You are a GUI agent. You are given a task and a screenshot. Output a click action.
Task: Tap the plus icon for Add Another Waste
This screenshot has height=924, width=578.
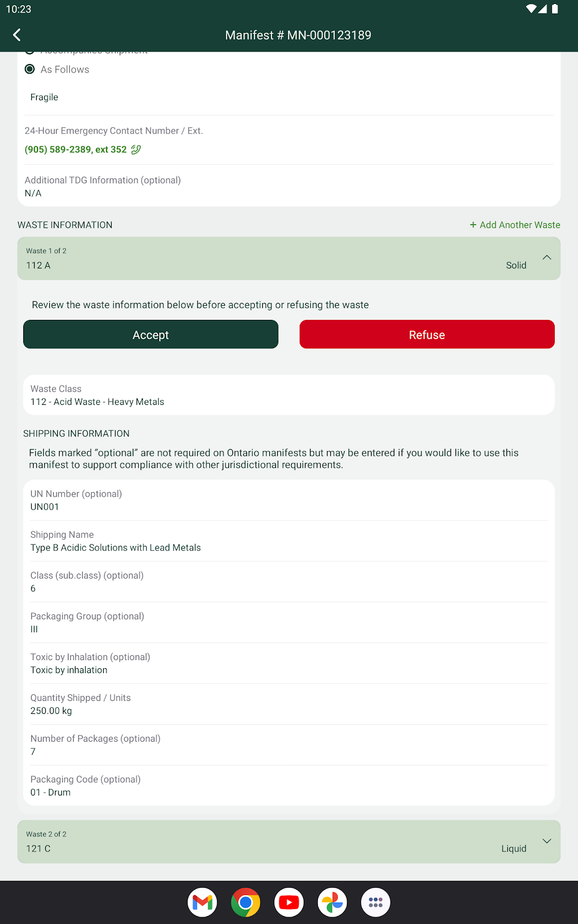473,225
